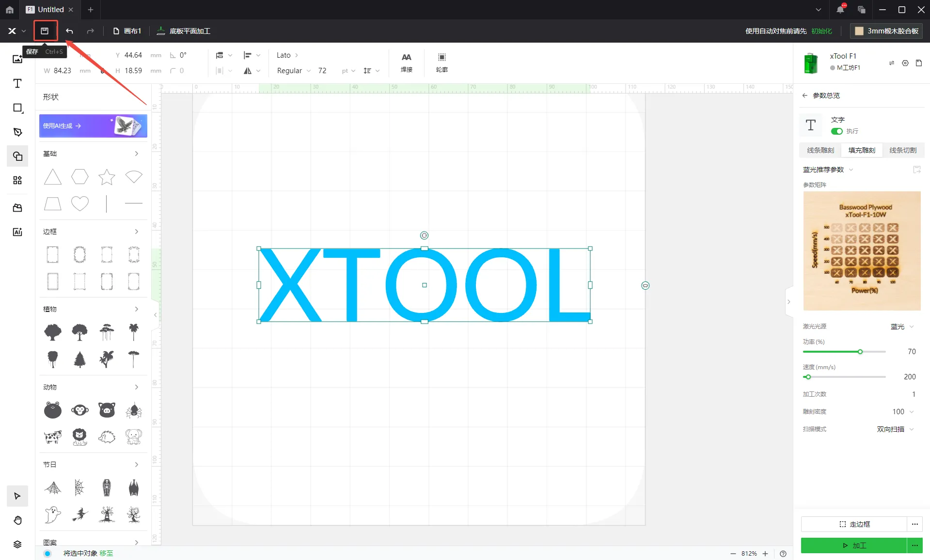Open the laser source dropdown
Screen dimensions: 930x560
tap(902, 327)
